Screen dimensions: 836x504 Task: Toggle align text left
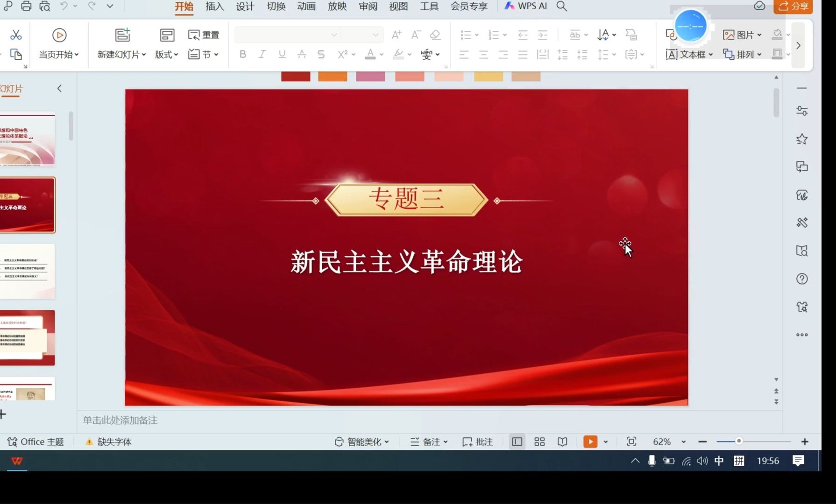[464, 55]
